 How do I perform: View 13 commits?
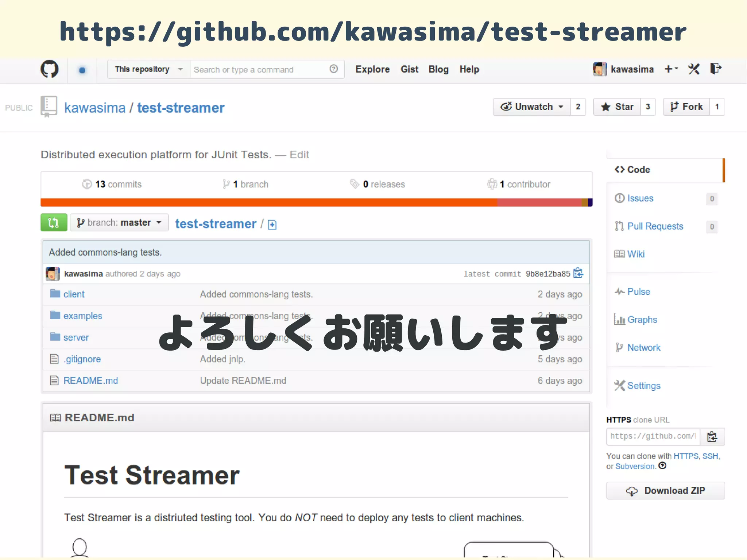click(x=112, y=184)
